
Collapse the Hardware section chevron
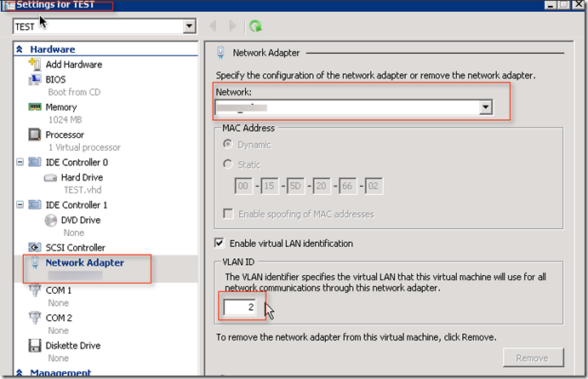point(20,49)
